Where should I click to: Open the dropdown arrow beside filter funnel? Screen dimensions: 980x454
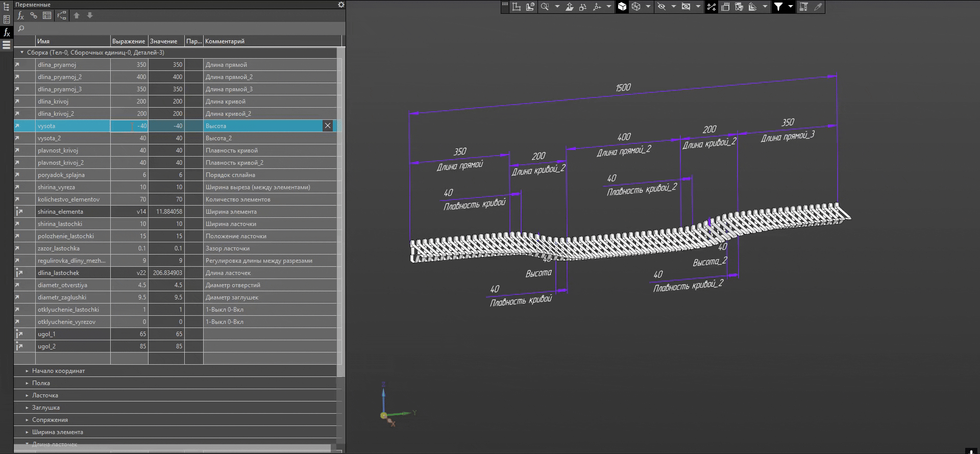[x=790, y=7]
